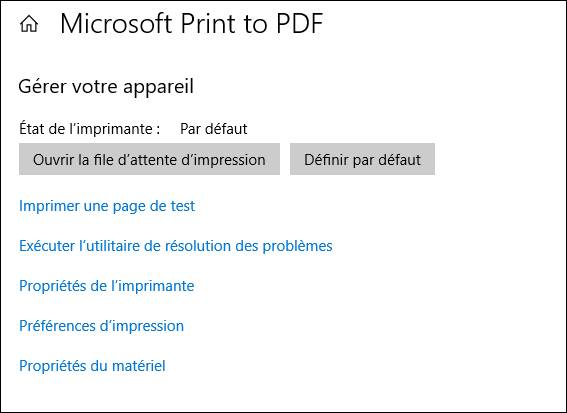Choose Imprimer une page de test
567x413 pixels.
point(107,206)
